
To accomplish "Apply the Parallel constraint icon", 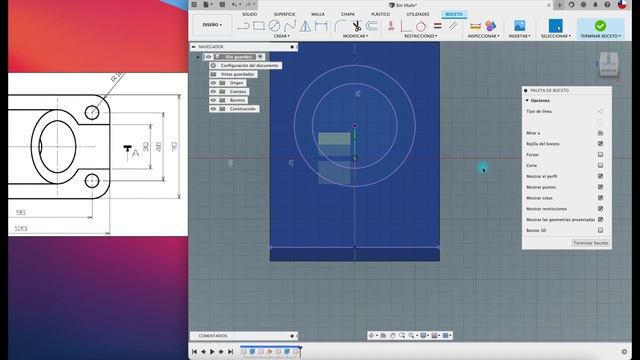I will (453, 26).
